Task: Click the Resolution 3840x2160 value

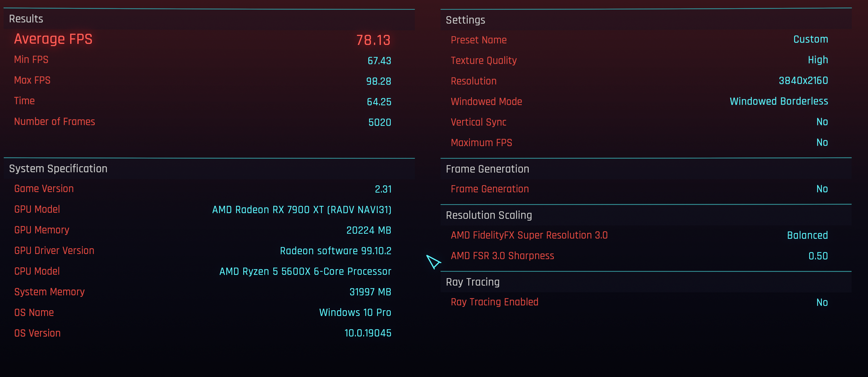Action: pos(803,81)
